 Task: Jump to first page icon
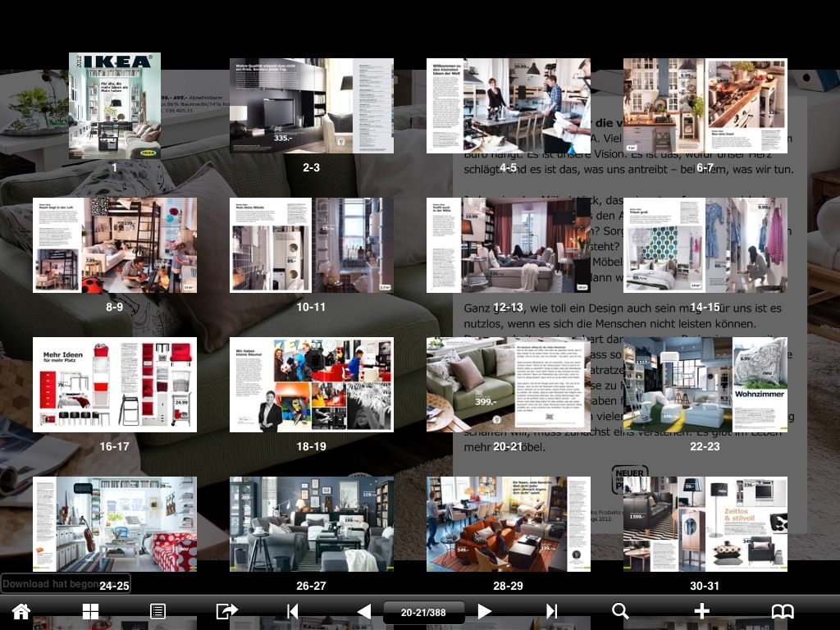tap(292, 611)
